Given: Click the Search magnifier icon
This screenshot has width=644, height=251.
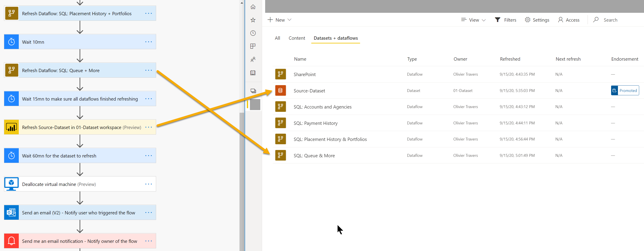Looking at the screenshot, I should pyautogui.click(x=596, y=19).
